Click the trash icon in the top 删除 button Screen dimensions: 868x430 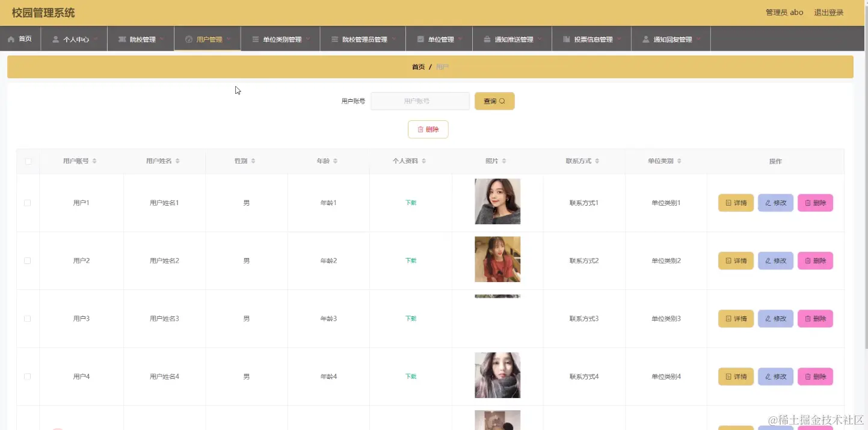coord(420,129)
